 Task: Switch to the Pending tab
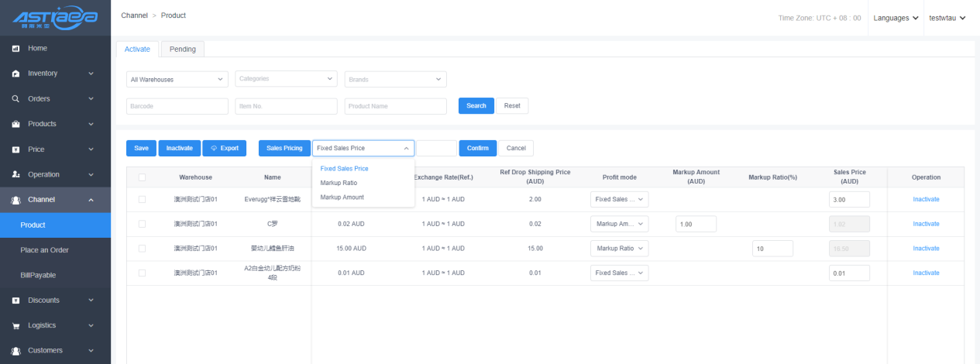183,49
